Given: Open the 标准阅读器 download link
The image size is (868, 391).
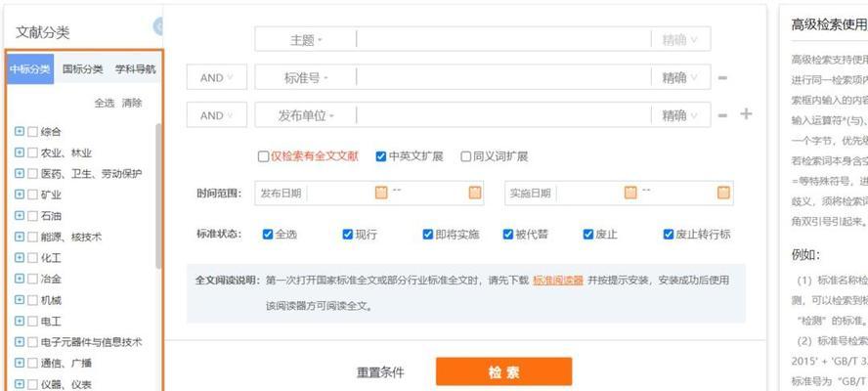Looking at the screenshot, I should point(558,281).
